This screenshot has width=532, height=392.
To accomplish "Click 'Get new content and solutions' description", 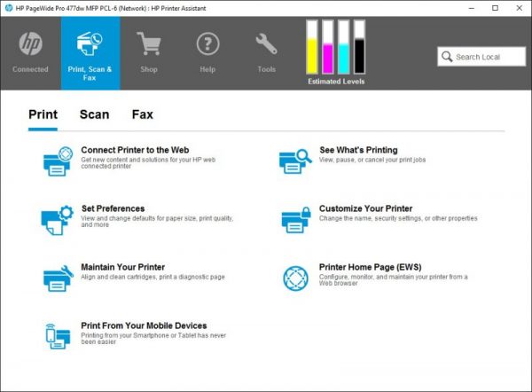I will pos(148,163).
